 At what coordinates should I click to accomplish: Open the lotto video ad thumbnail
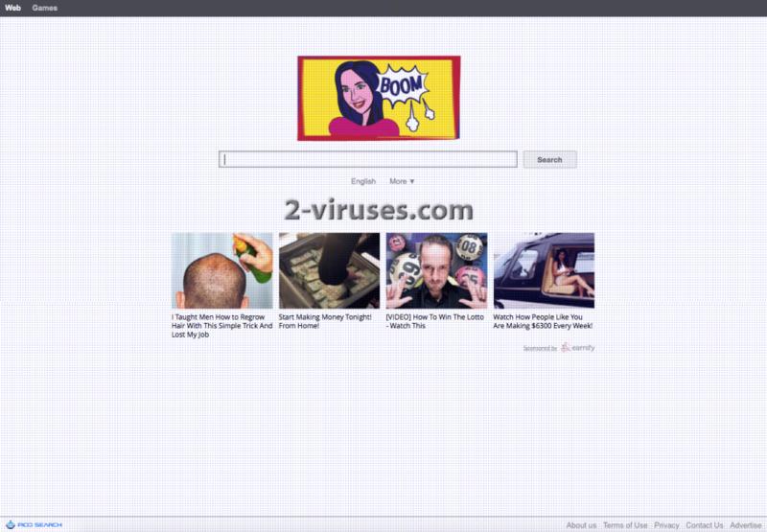click(x=436, y=270)
